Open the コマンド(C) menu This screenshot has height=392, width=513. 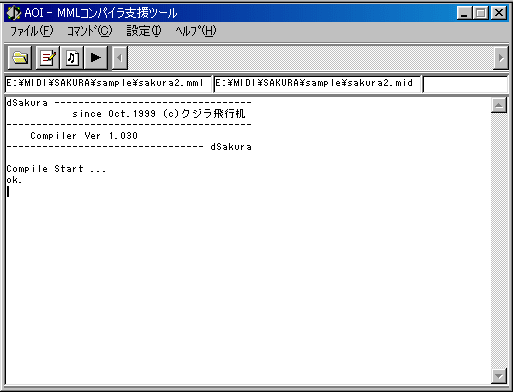pos(90,31)
